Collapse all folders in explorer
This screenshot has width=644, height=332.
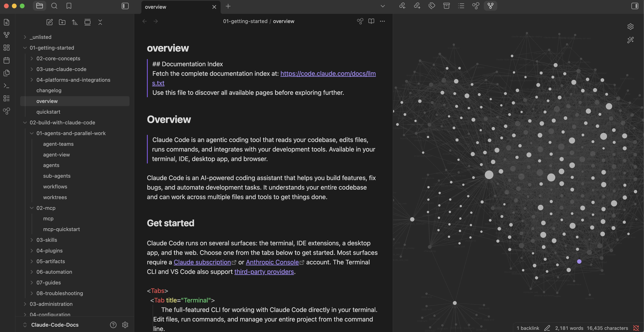100,22
